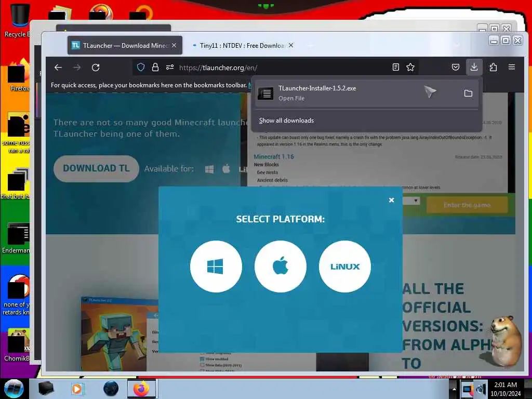Screen dimensions: 532x399
Task: Toggle reader view icon
Action: click(395, 67)
